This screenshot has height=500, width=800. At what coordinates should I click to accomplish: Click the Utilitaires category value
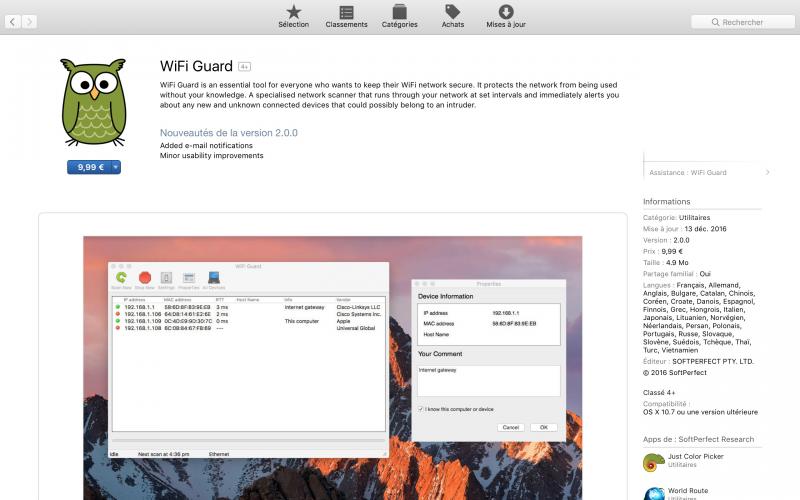(694, 217)
